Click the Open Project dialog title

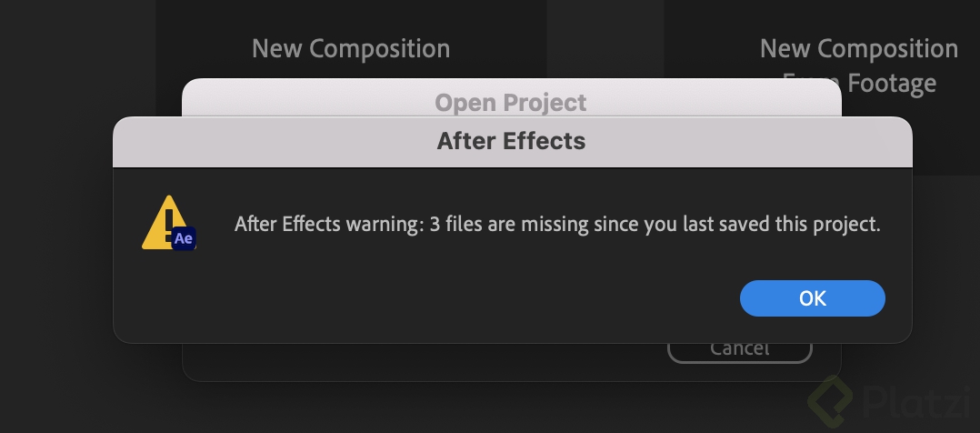[511, 102]
